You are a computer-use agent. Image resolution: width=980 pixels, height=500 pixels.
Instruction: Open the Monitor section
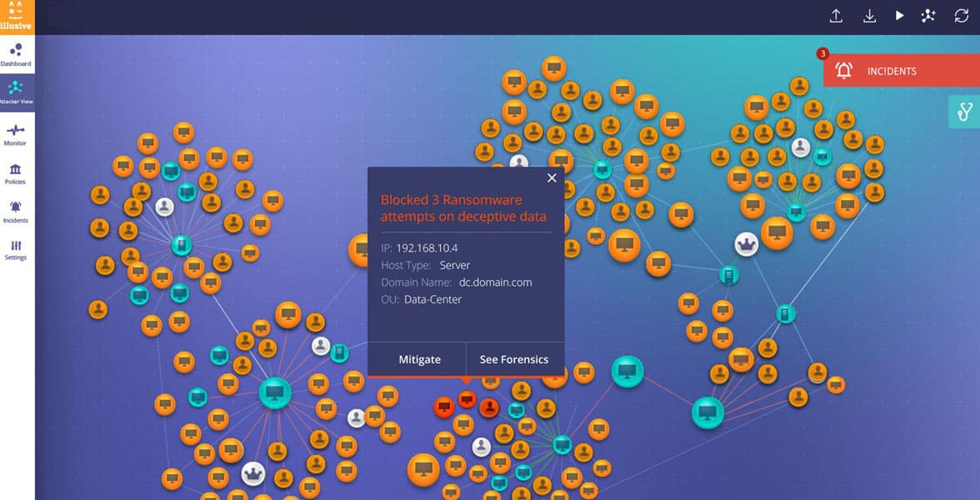click(16, 135)
